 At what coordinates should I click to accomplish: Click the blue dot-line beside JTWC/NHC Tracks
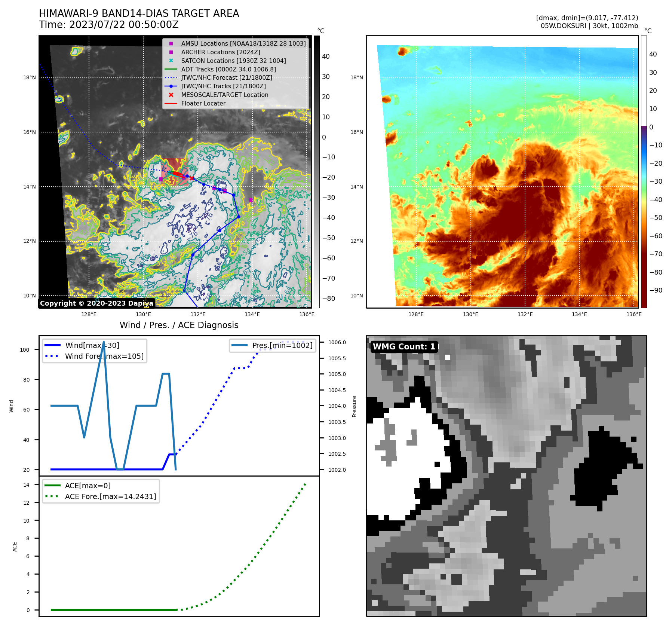(171, 86)
